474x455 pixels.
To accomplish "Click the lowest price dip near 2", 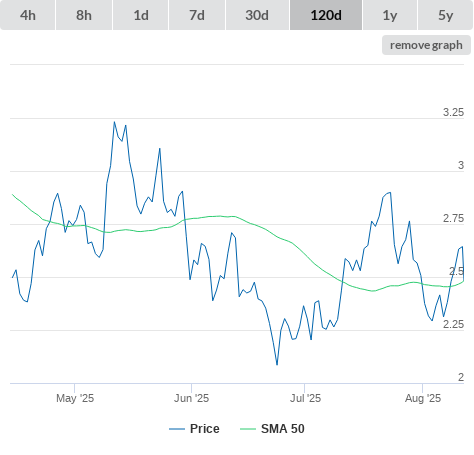I will click(277, 364).
